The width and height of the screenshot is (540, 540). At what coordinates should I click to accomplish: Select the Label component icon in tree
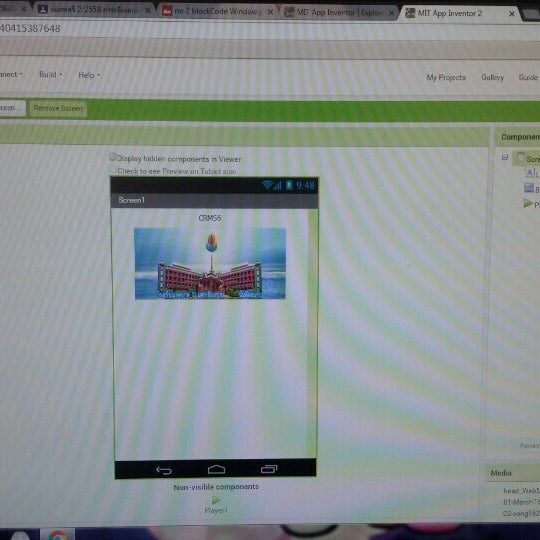click(529, 172)
